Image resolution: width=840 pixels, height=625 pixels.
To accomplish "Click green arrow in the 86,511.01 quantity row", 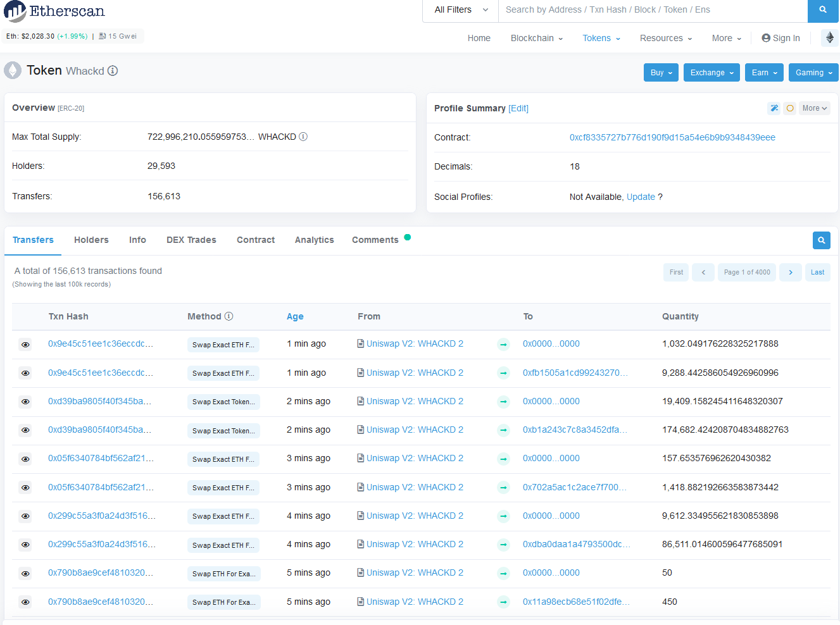I will tap(503, 545).
